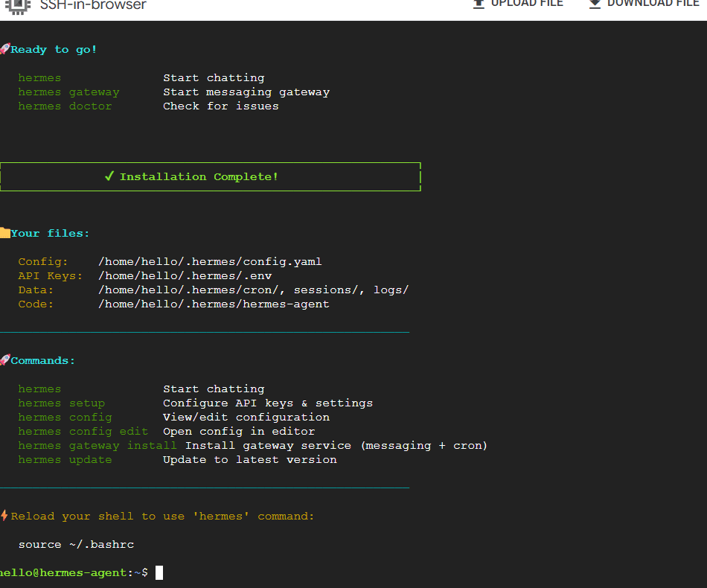The height and width of the screenshot is (588, 707).
Task: Click the 'View/edit configuration' description
Action: point(246,417)
